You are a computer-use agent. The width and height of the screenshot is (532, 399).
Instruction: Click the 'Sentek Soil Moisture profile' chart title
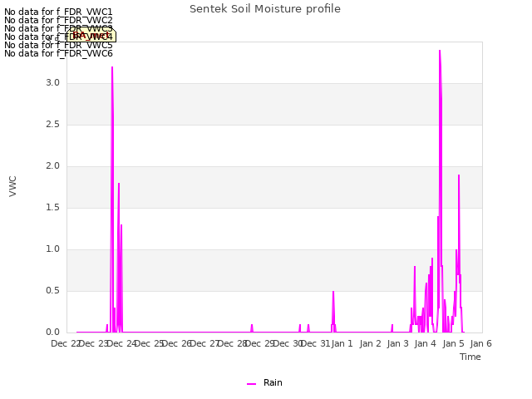pyautogui.click(x=265, y=9)
